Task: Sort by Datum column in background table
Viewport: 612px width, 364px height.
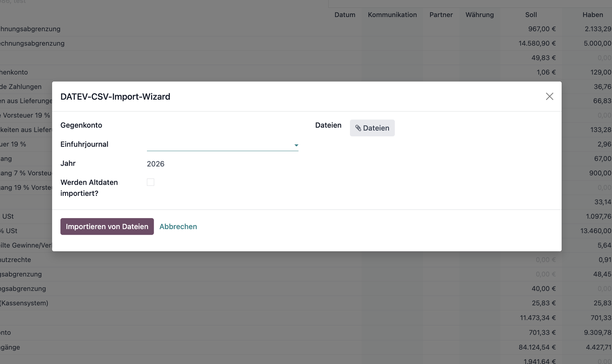Action: coord(345,15)
